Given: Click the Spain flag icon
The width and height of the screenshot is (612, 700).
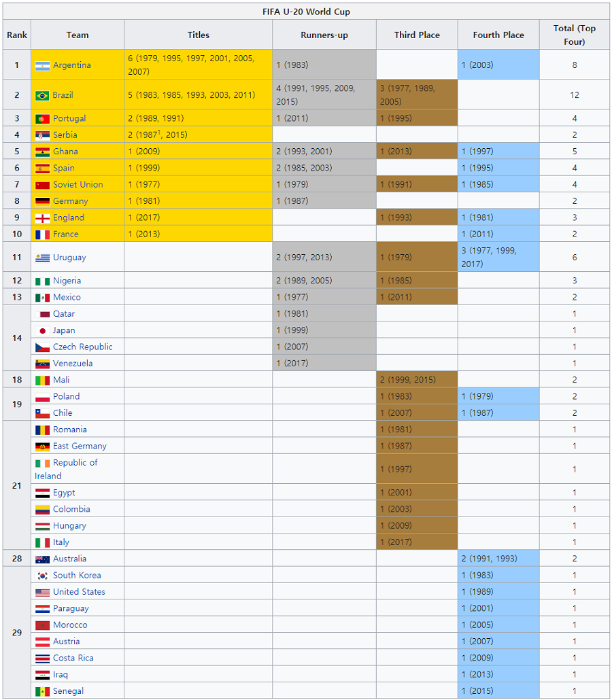Looking at the screenshot, I should 42,169.
